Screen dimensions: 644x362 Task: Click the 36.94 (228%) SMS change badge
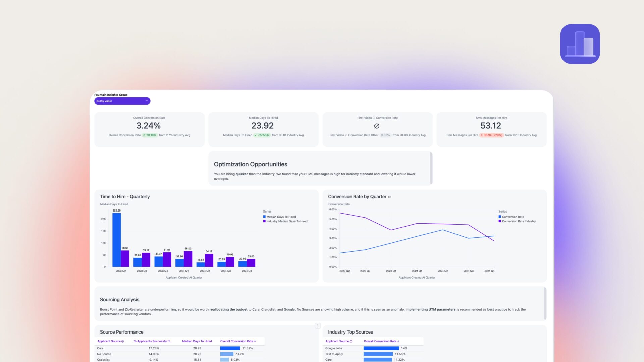(x=491, y=135)
